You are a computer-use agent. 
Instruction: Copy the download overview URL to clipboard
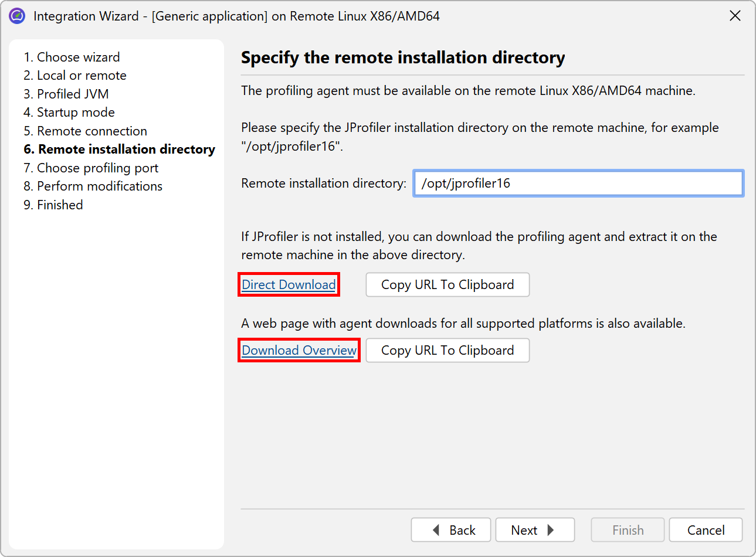click(x=448, y=351)
